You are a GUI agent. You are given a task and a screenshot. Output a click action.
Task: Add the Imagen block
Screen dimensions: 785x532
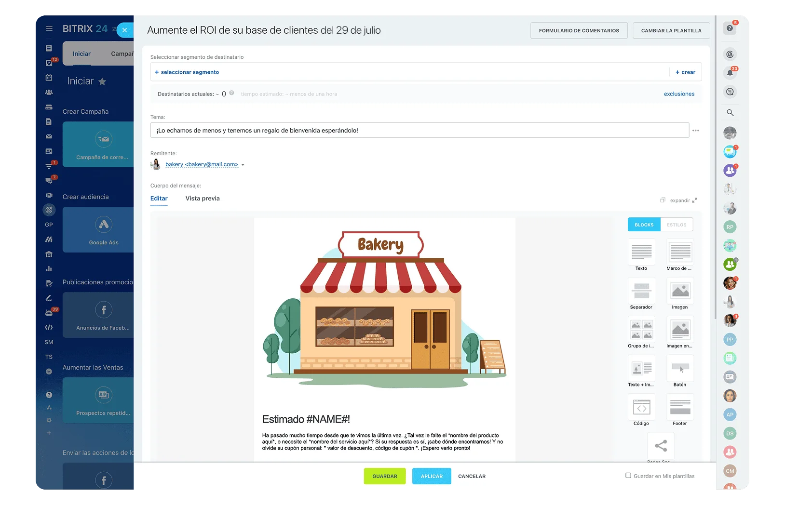click(x=680, y=294)
